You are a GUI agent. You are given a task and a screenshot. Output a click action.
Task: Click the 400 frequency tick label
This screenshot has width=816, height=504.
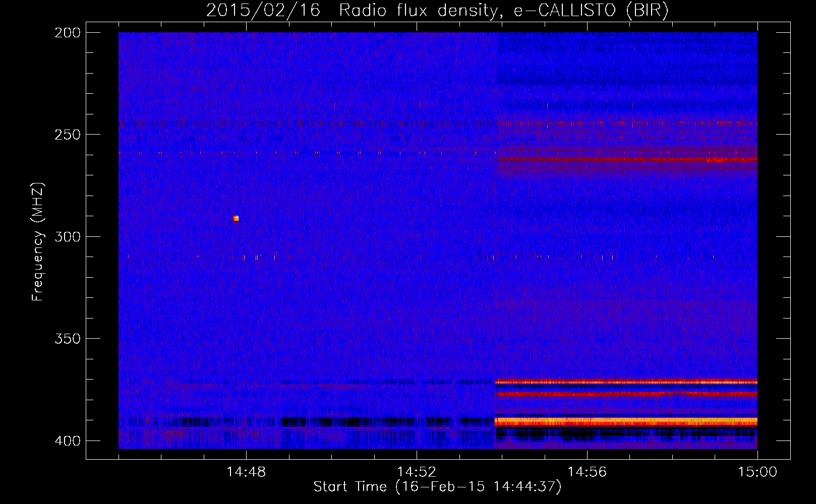coord(68,440)
